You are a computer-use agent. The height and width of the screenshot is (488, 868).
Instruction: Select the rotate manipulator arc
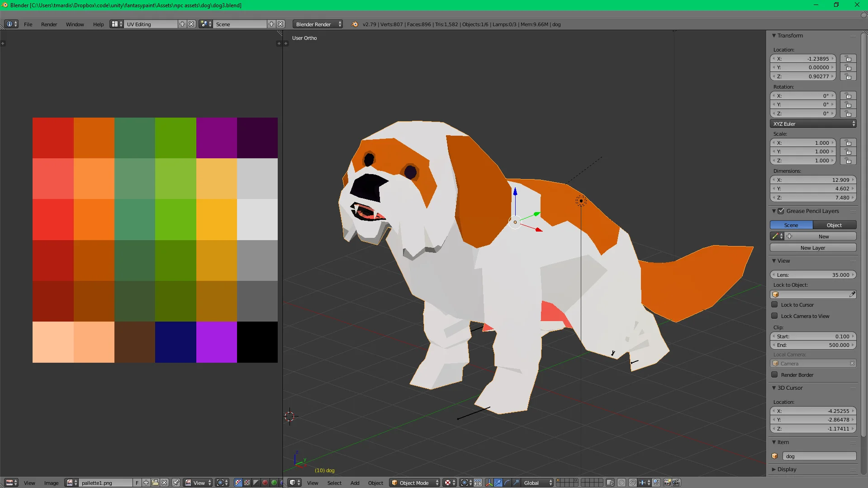coord(507,483)
